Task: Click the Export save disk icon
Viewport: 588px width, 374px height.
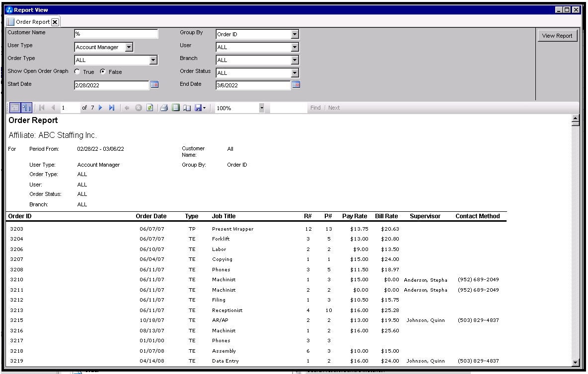Action: (198, 108)
